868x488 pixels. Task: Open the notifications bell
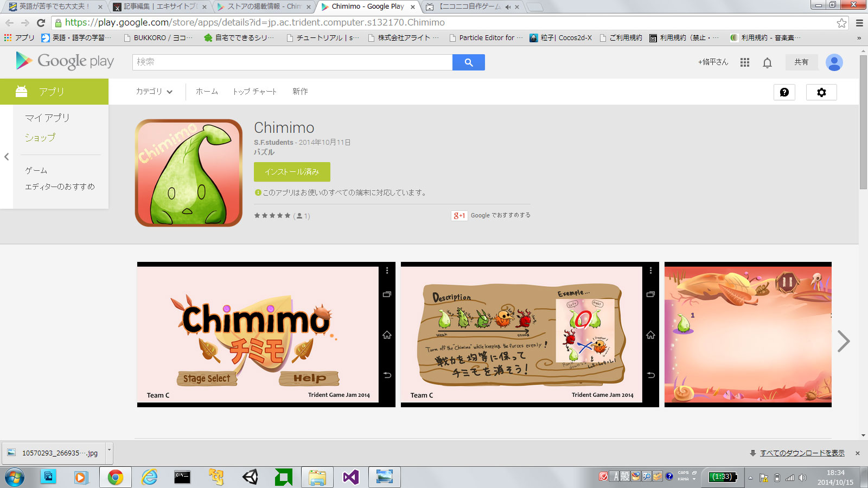767,62
